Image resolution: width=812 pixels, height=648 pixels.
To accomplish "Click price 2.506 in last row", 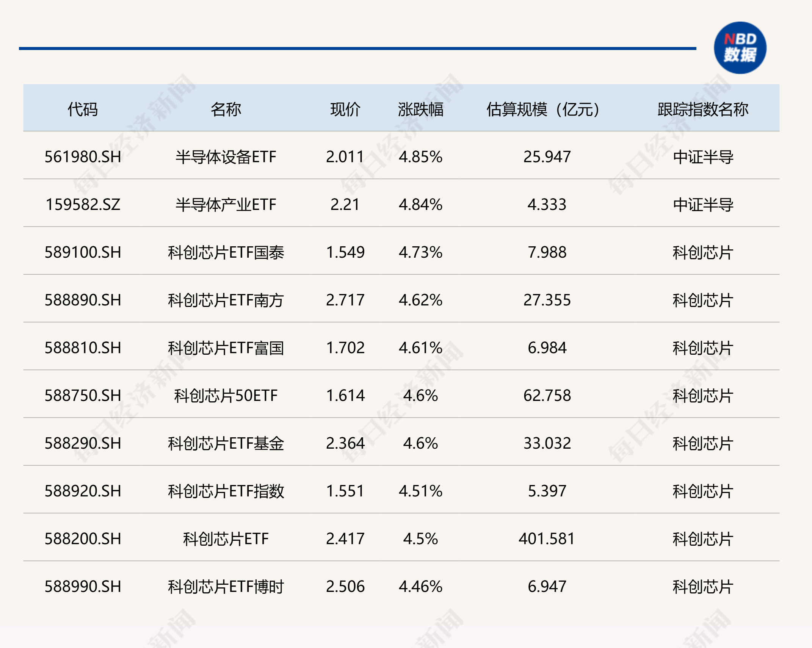I will (x=345, y=587).
